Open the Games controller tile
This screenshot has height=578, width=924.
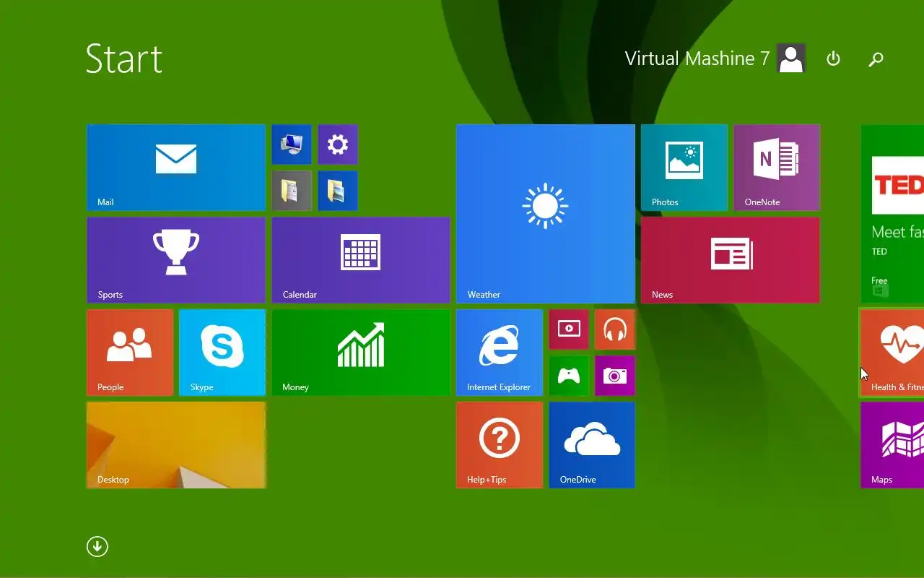569,376
